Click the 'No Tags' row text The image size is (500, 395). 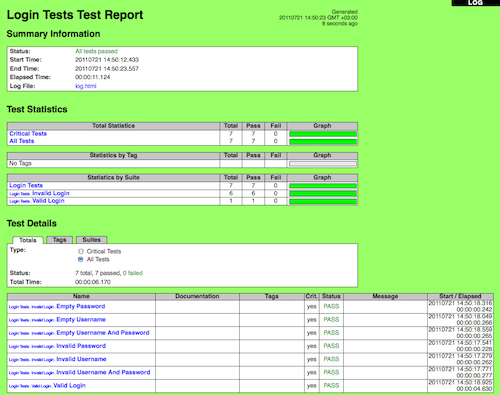pyautogui.click(x=20, y=163)
